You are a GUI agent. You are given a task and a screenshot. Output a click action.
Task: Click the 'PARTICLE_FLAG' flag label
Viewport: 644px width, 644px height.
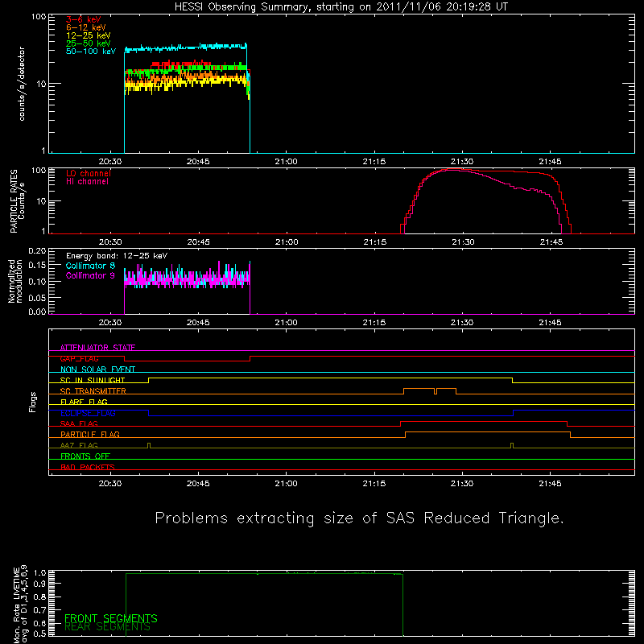90,434
